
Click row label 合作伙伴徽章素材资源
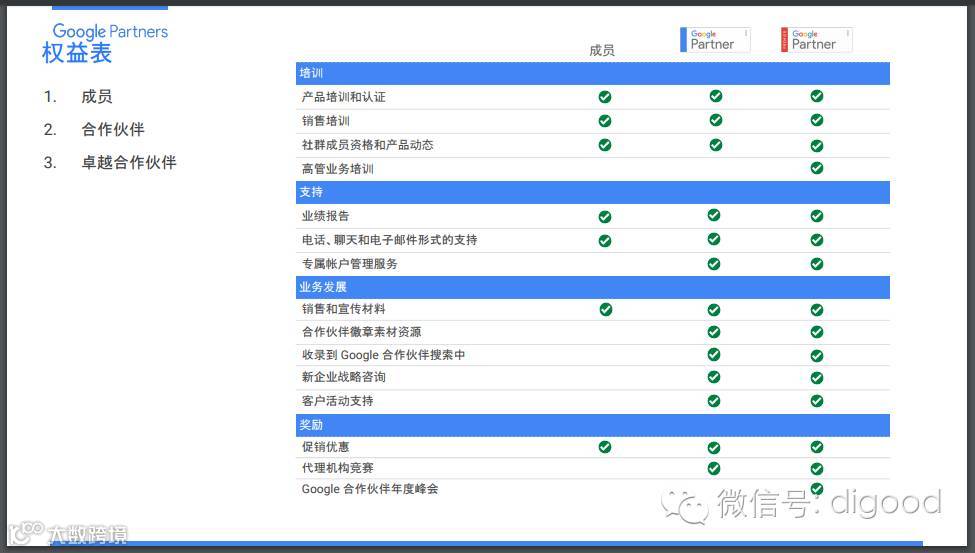tap(361, 332)
